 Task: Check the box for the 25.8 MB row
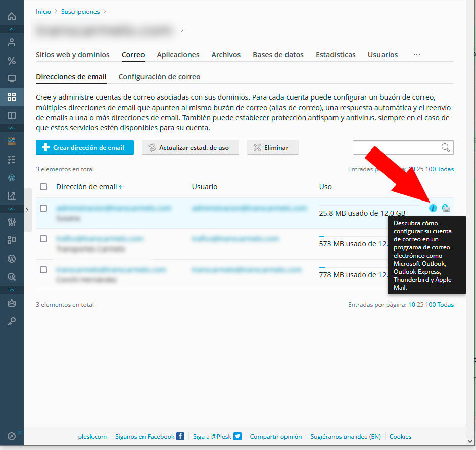43,208
